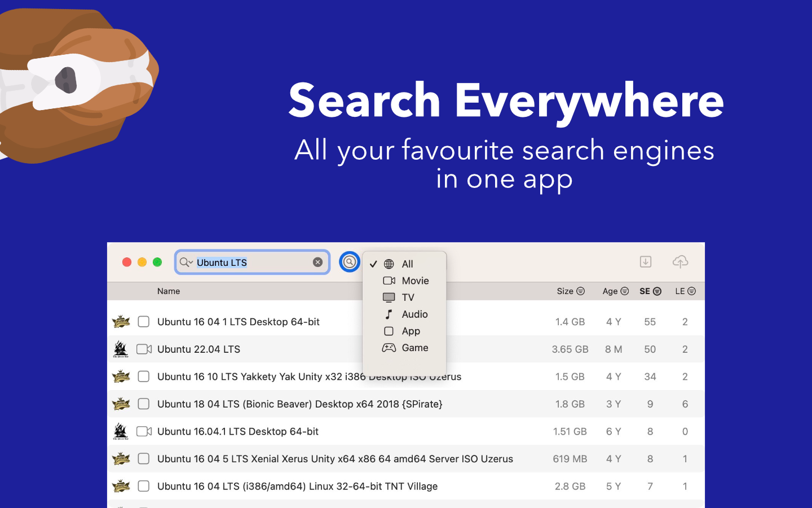Select Ubuntu 16 04 1 LTS Desktop 64-bit result
The height and width of the screenshot is (508, 812).
406,322
